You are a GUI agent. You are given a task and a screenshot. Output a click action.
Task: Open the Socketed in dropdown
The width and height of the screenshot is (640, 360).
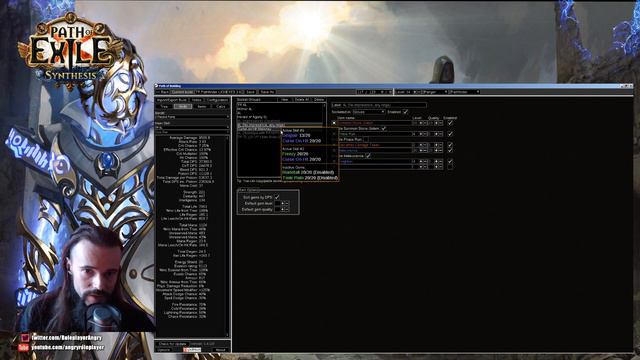click(369, 111)
